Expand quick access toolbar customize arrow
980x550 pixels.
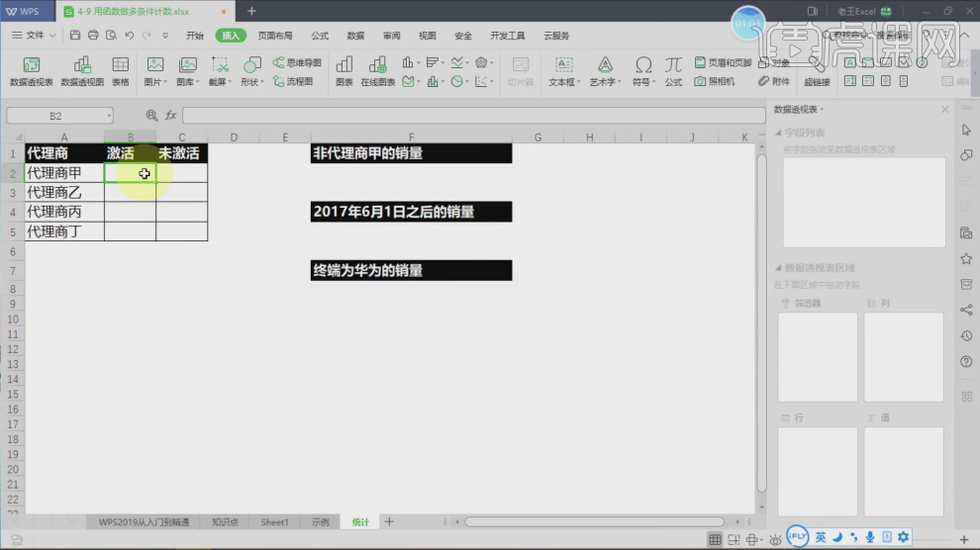point(165,36)
